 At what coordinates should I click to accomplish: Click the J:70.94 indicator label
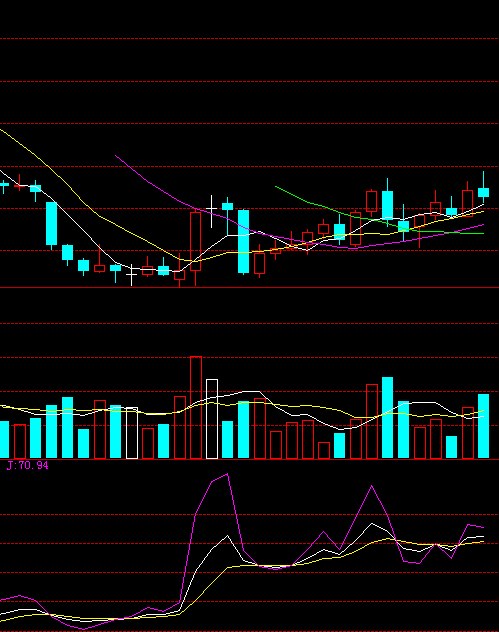28,466
